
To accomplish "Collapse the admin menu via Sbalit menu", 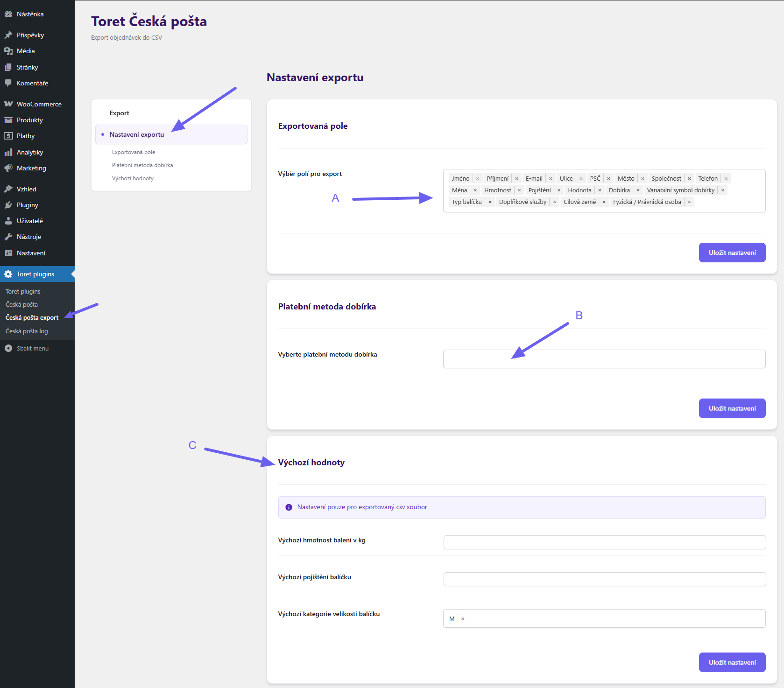I will 32,348.
